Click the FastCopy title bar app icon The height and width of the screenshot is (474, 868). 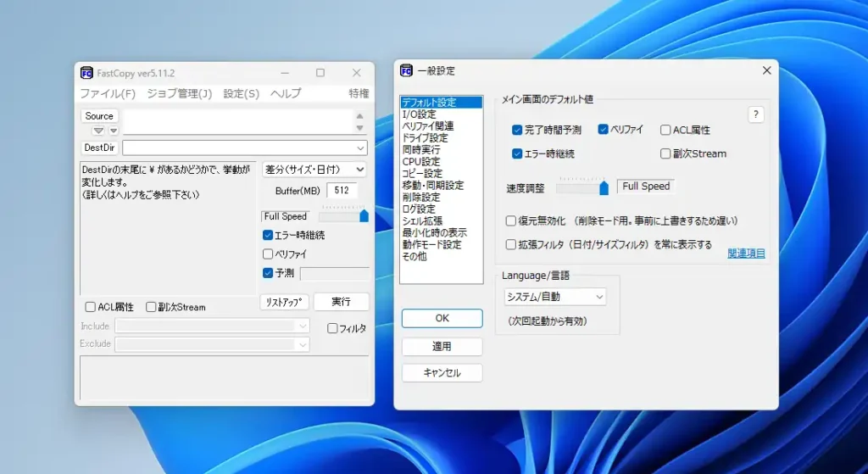tap(86, 73)
